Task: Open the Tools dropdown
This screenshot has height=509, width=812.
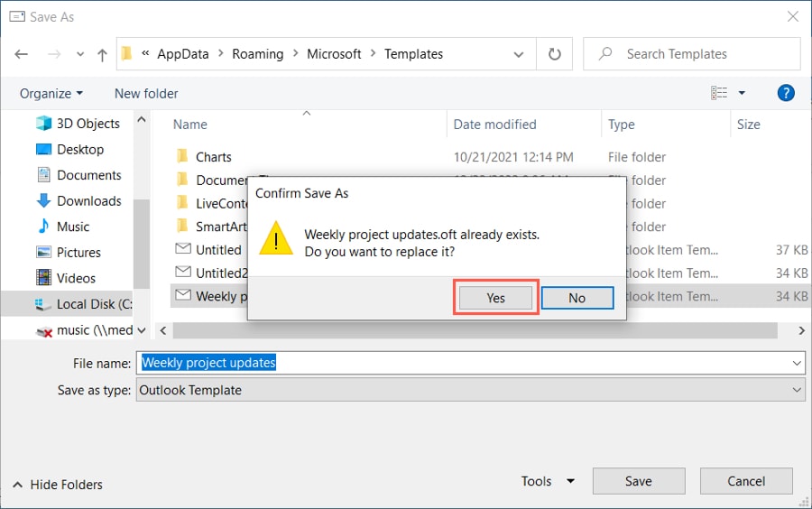Action: coord(548,481)
